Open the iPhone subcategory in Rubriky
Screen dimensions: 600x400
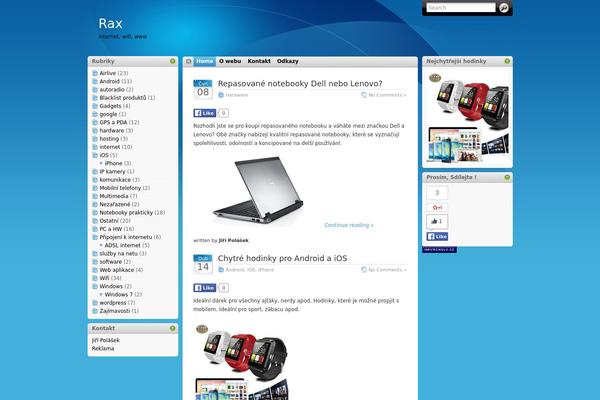point(114,163)
